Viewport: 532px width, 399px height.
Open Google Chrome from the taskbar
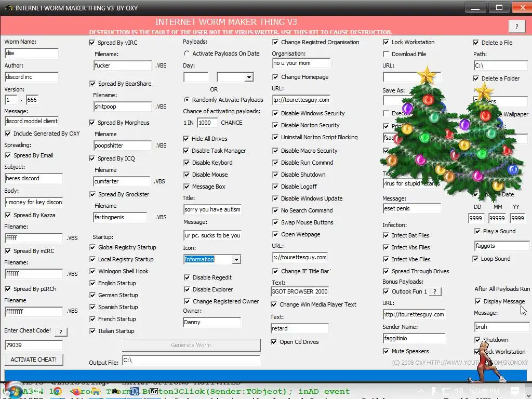57,391
